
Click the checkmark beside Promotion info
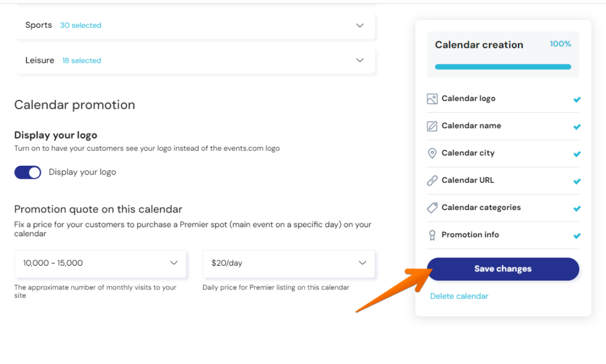(x=576, y=236)
